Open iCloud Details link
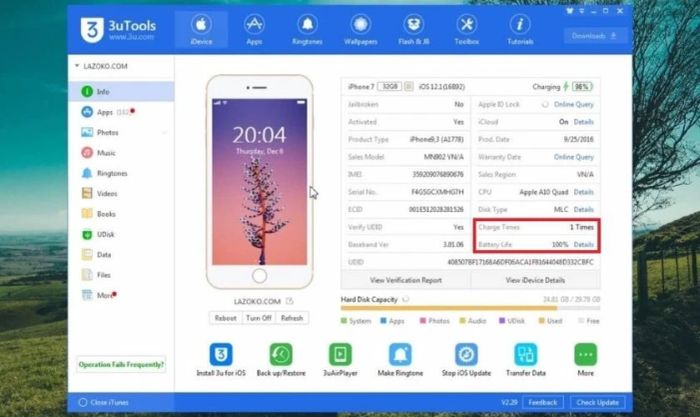This screenshot has width=700, height=417. click(x=583, y=122)
